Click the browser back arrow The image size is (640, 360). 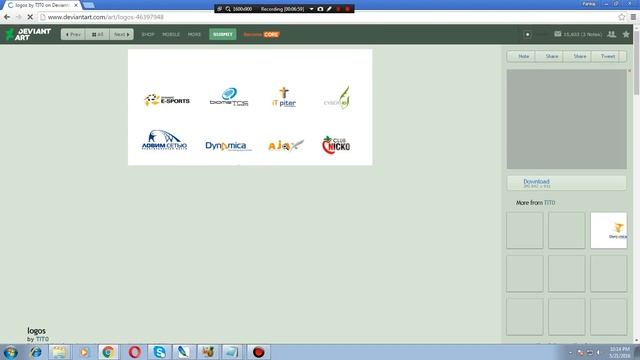point(7,17)
